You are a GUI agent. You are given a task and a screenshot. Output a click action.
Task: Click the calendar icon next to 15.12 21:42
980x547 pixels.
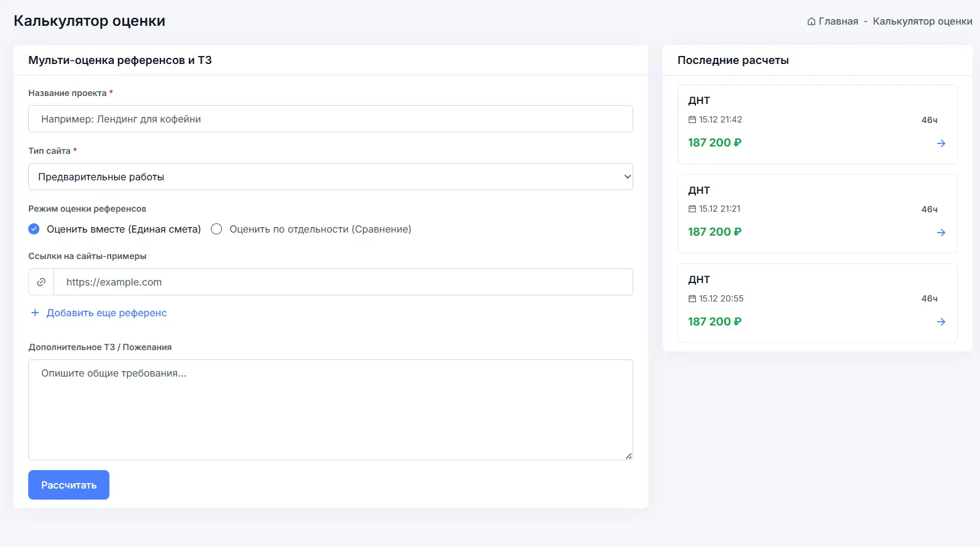[x=692, y=119]
